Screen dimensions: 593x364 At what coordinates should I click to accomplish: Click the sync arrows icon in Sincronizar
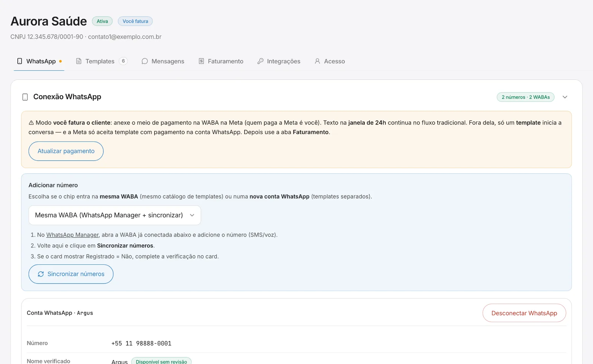41,274
